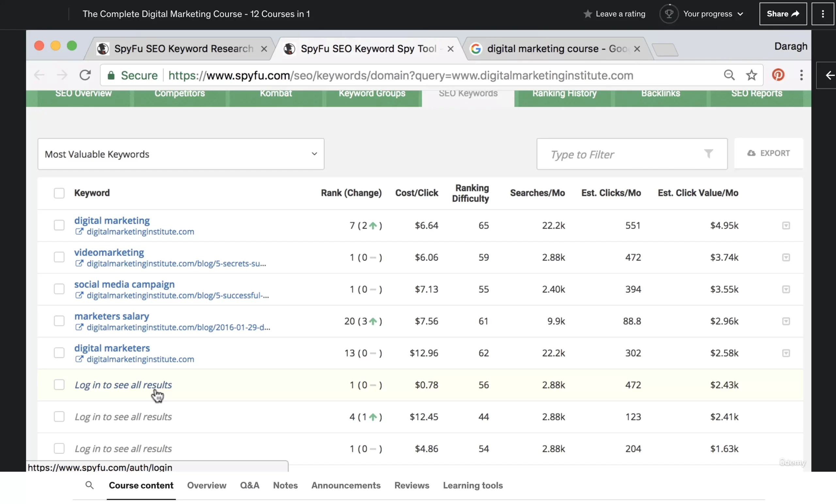Image resolution: width=836 pixels, height=504 pixels.
Task: Toggle the select-all checkbox in Keyword header
Action: click(59, 193)
